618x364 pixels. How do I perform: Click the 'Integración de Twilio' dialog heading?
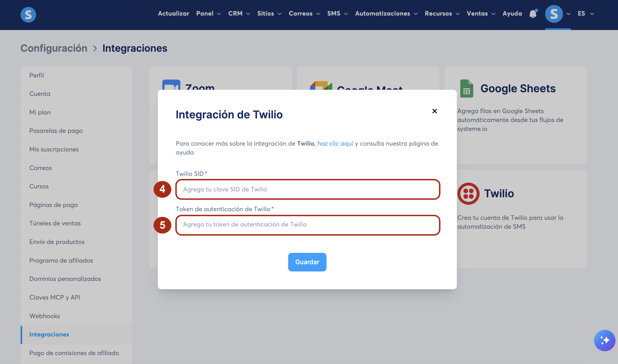229,115
